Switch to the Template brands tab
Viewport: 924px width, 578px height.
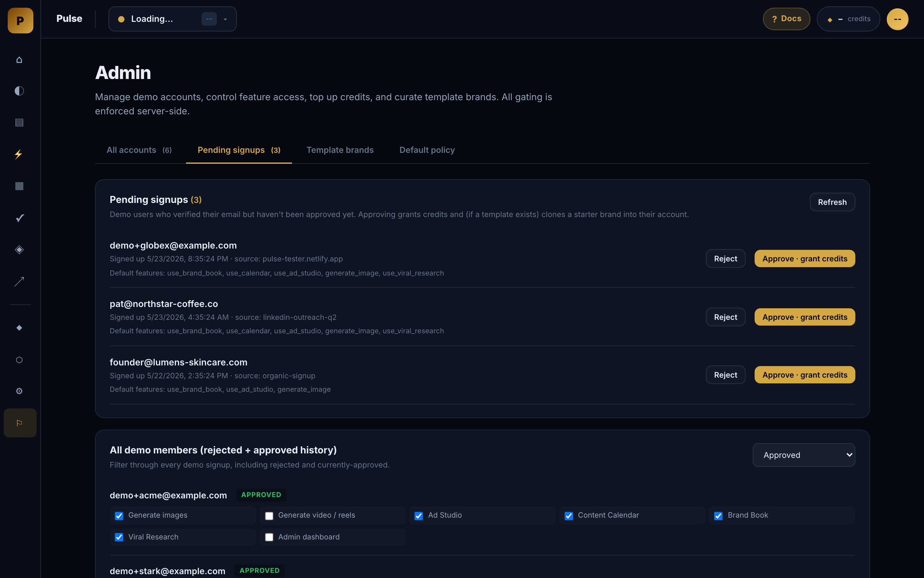coord(340,150)
